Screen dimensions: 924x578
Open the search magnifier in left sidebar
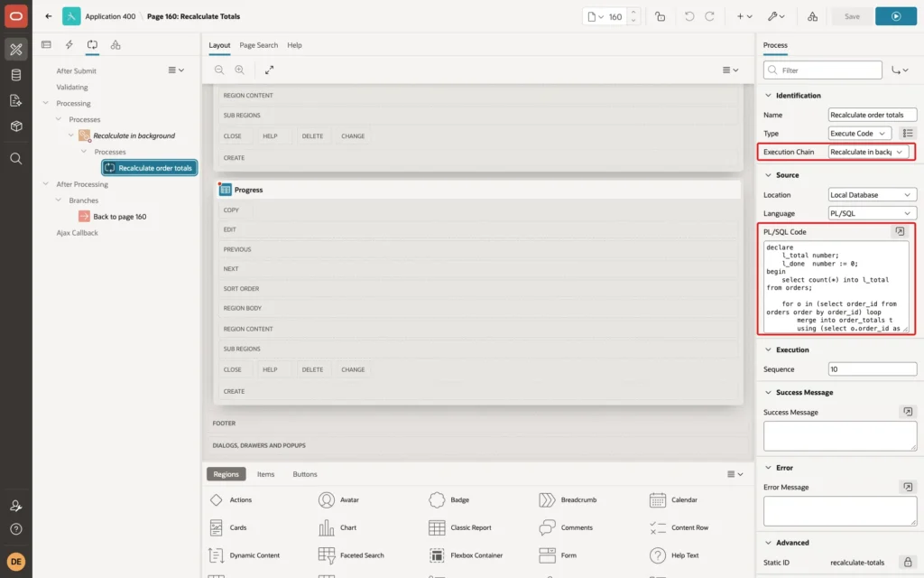click(16, 159)
